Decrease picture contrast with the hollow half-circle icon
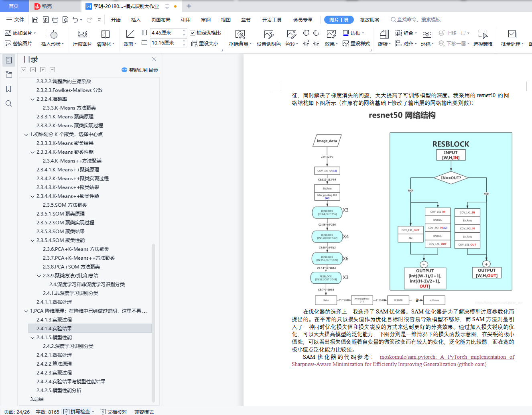The height and width of the screenshot is (415, 532). tap(316, 33)
